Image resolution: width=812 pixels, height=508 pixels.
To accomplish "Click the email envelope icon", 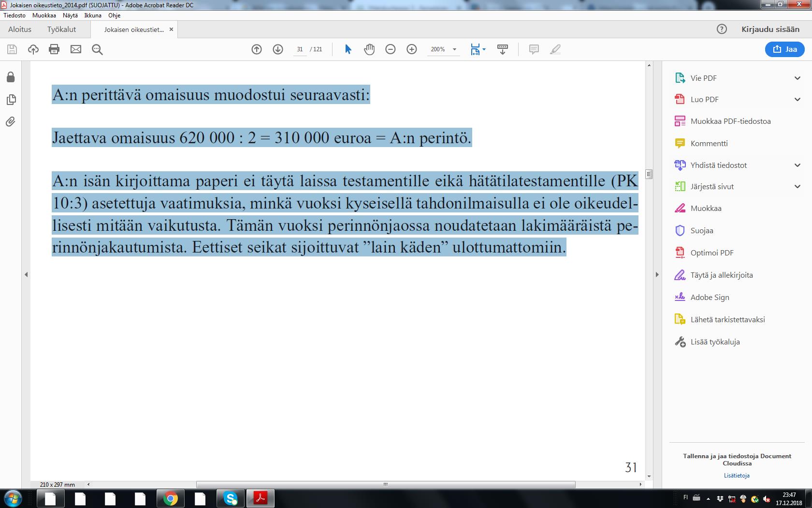I will click(76, 49).
